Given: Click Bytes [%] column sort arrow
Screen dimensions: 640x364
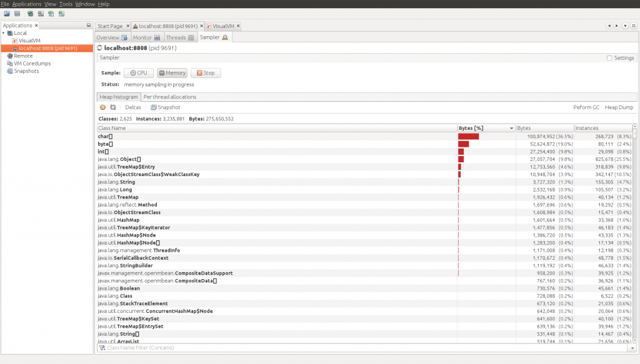Looking at the screenshot, I should 511,129.
